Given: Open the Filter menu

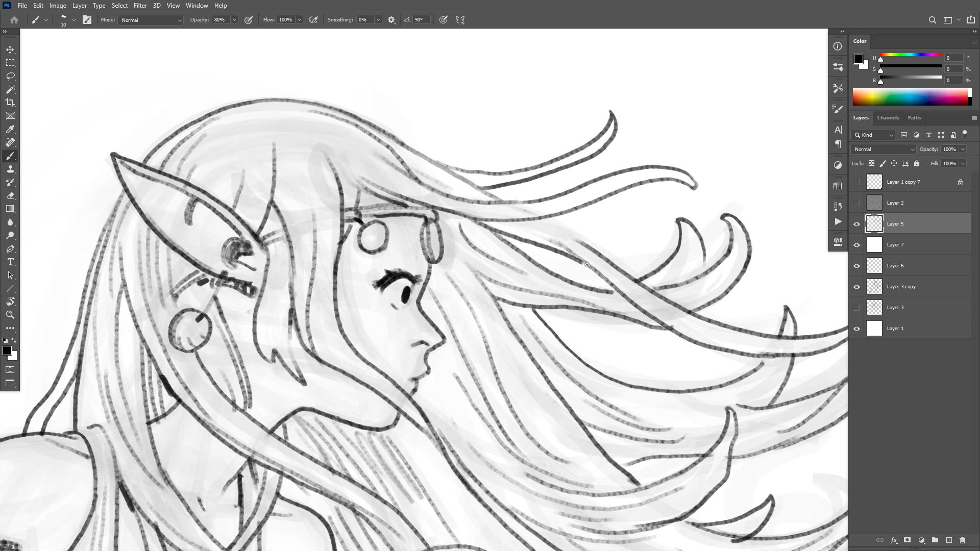Looking at the screenshot, I should 140,6.
